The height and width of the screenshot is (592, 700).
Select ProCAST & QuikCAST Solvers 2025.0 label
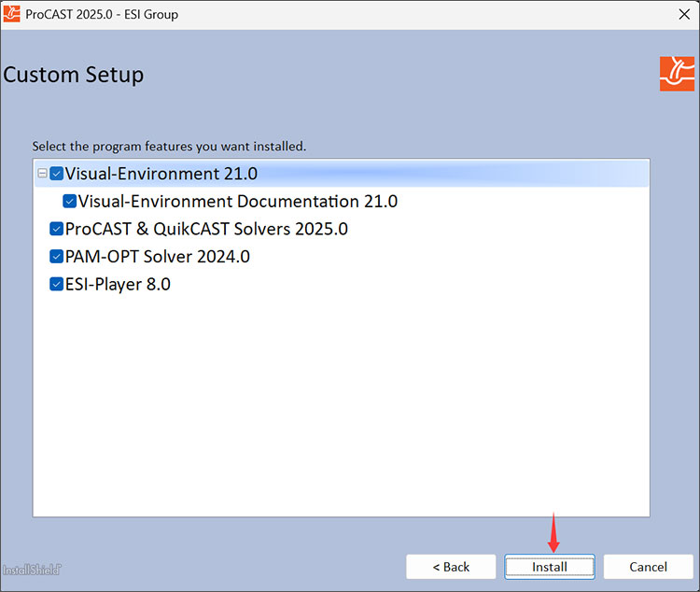pyautogui.click(x=206, y=229)
